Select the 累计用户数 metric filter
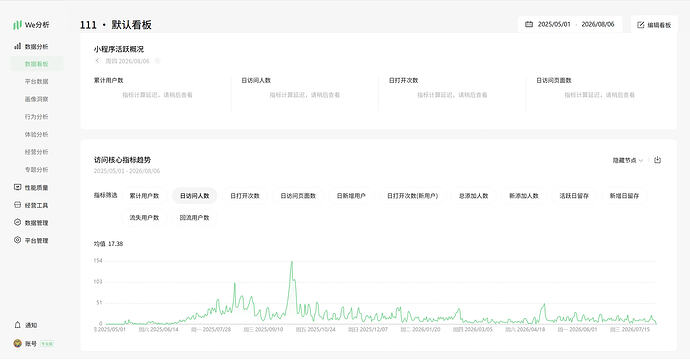The height and width of the screenshot is (360, 690). click(144, 195)
